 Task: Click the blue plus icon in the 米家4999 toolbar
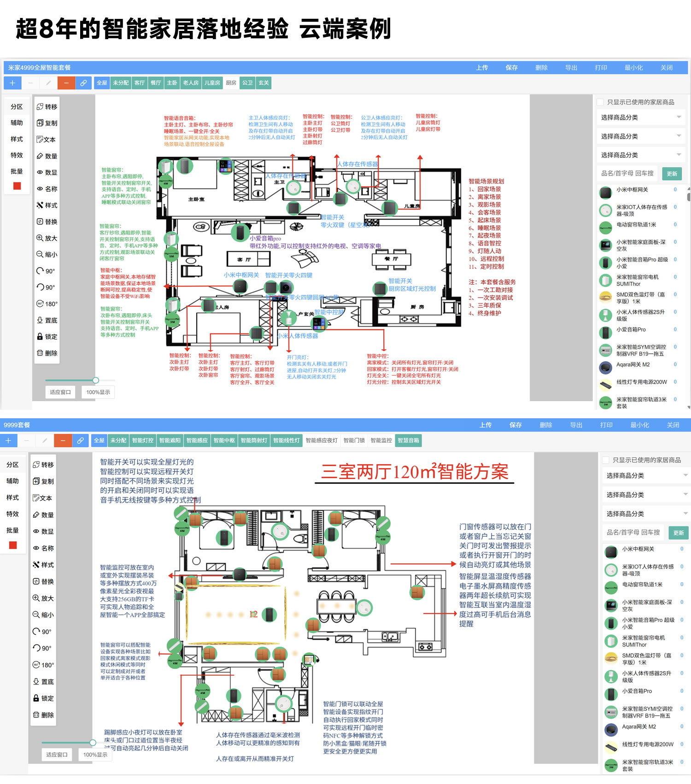(x=12, y=83)
